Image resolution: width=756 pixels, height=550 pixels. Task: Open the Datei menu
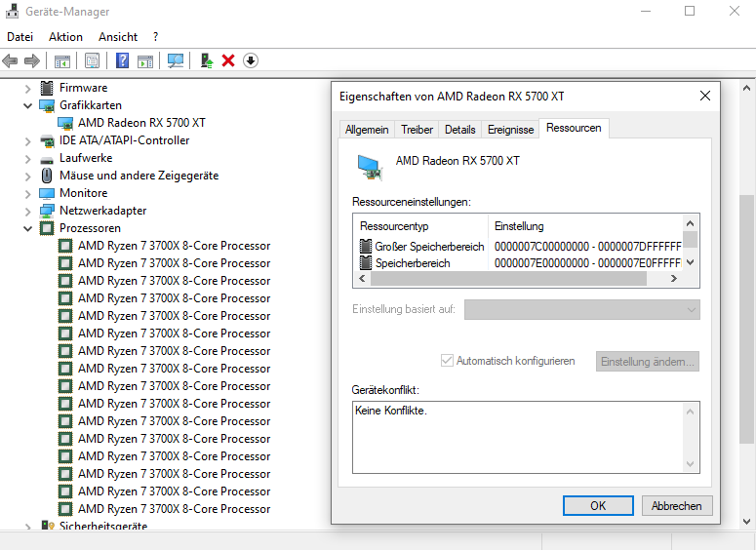[x=20, y=37]
